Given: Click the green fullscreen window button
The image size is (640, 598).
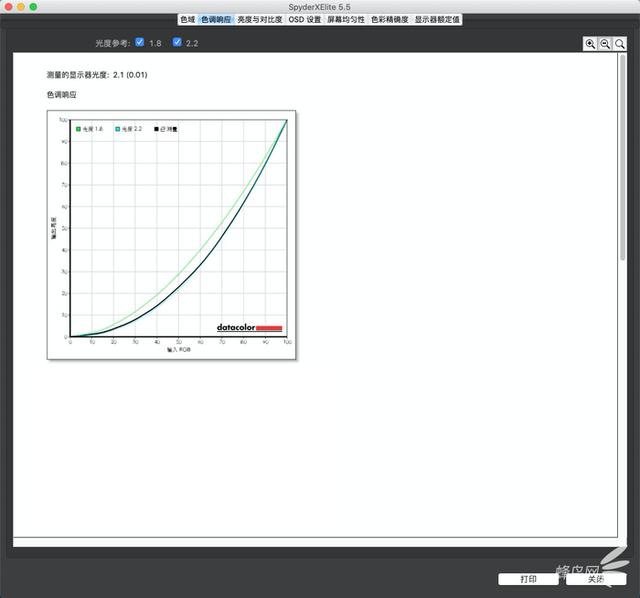Looking at the screenshot, I should coord(33,7).
